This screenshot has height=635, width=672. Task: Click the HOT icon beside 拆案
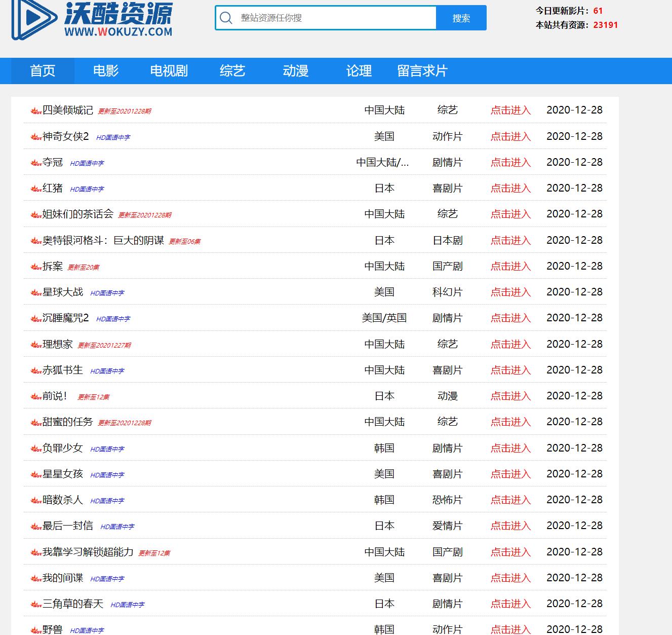[x=36, y=267]
